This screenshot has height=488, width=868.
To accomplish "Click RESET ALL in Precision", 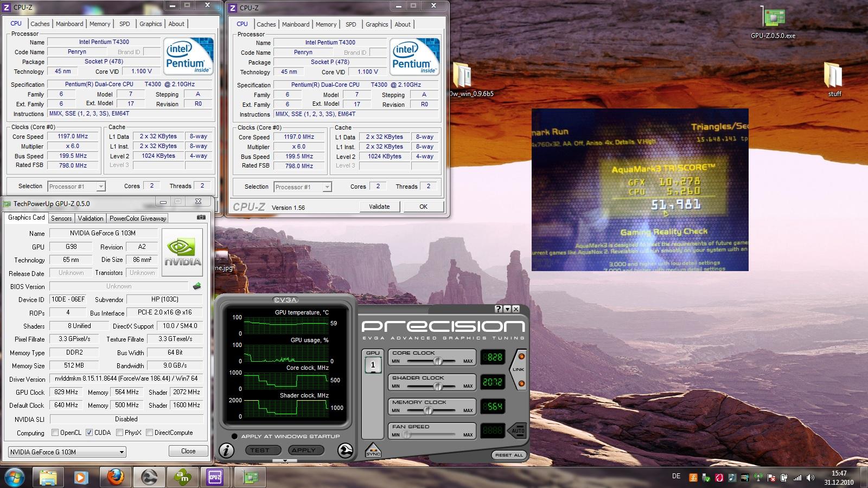I will click(509, 455).
